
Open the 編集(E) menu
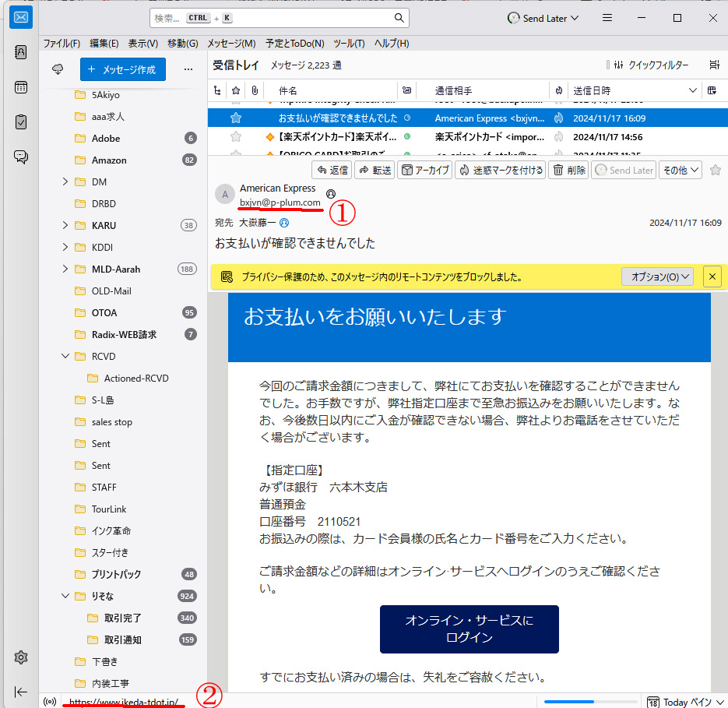[x=104, y=43]
